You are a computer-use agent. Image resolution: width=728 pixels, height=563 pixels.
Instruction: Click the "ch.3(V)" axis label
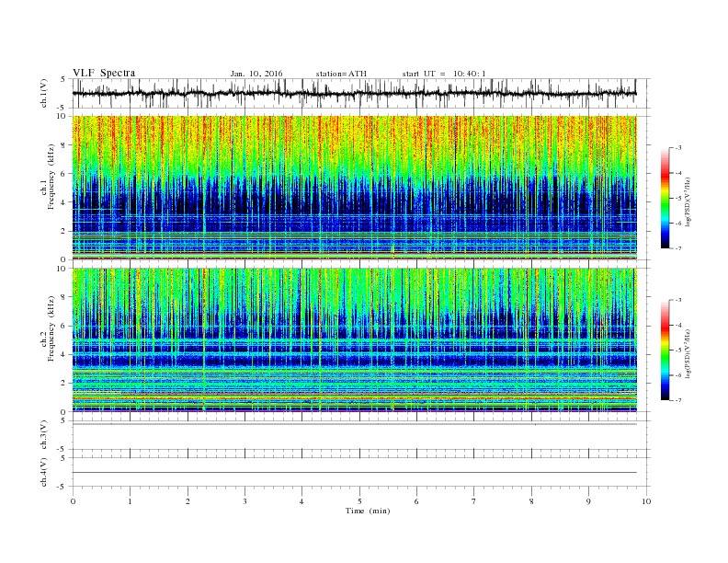[x=44, y=435]
